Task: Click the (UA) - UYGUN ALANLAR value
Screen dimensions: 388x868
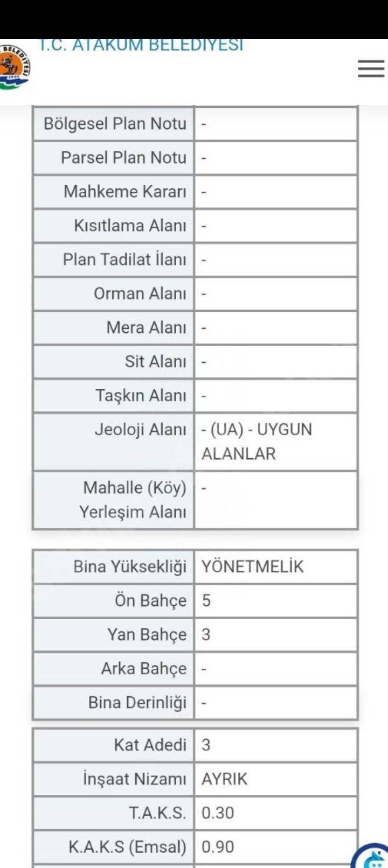Action: (257, 442)
